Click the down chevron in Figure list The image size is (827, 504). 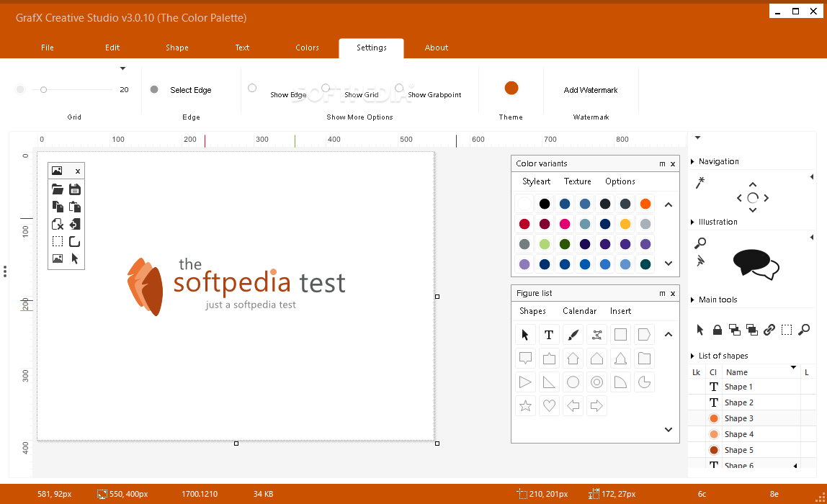[x=669, y=430]
